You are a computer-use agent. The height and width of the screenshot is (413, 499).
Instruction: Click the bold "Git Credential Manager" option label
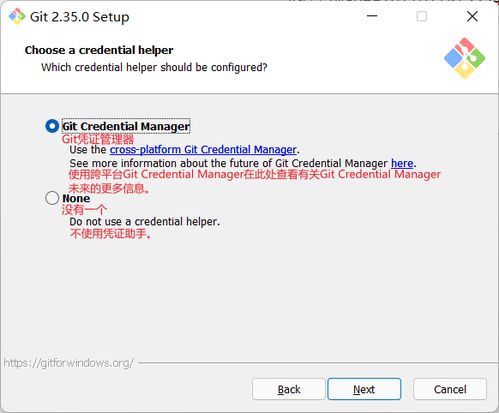pyautogui.click(x=126, y=126)
